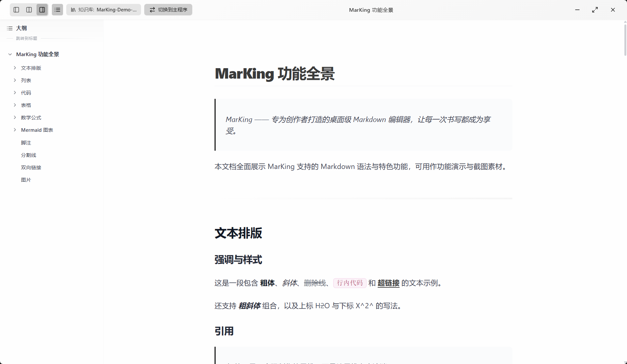Jump to 脚注 in the outline
The width and height of the screenshot is (627, 364).
coord(26,143)
